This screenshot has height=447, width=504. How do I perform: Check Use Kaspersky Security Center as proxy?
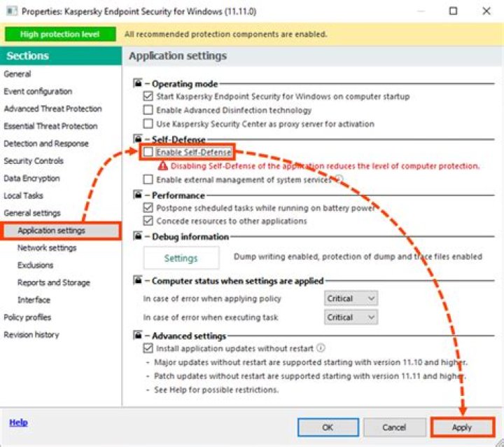[148, 123]
